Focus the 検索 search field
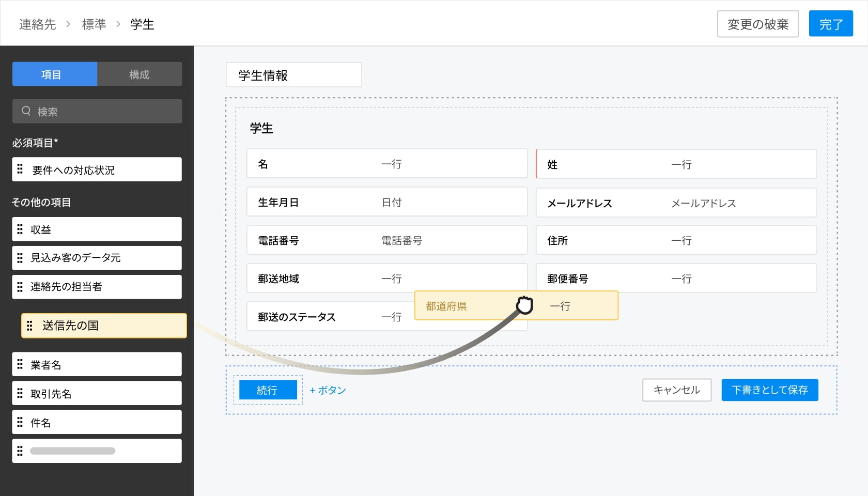The width and height of the screenshot is (868, 496). click(97, 111)
